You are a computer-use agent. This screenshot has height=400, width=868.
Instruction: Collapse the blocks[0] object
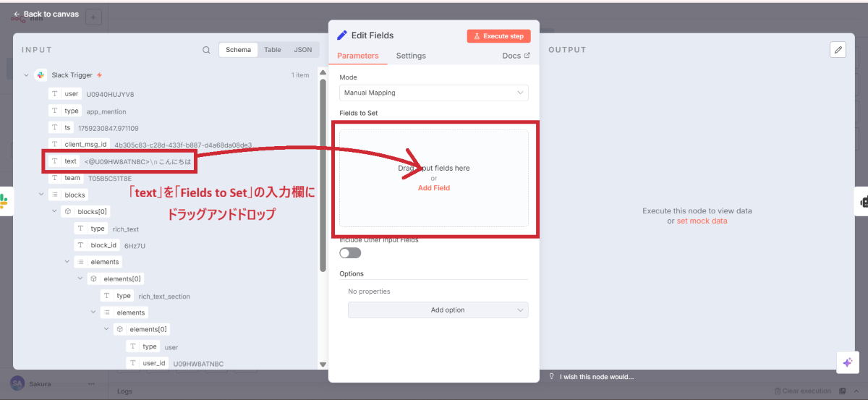click(x=54, y=211)
